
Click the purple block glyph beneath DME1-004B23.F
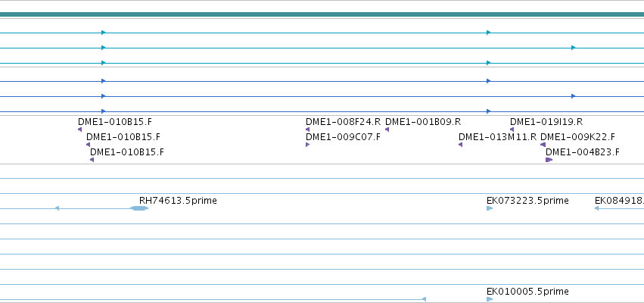[x=549, y=160]
